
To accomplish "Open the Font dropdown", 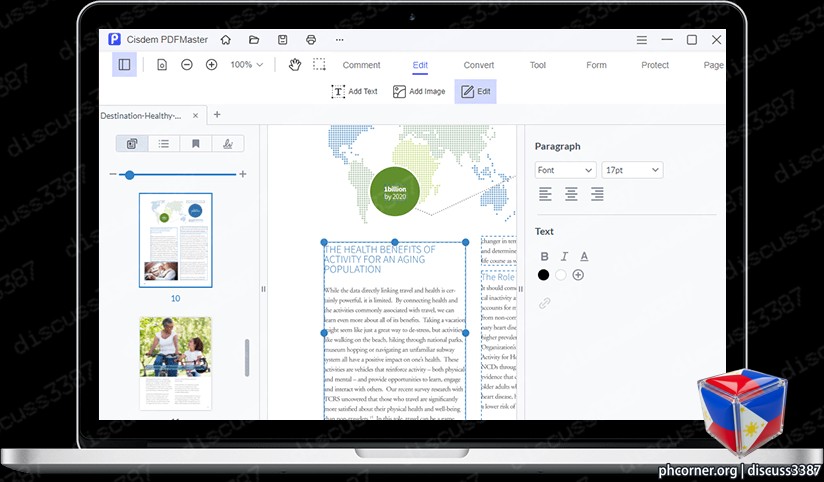I will click(x=565, y=170).
